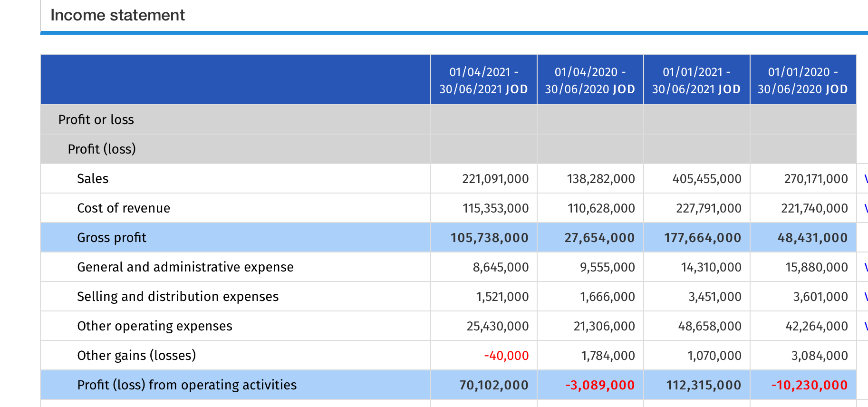The width and height of the screenshot is (868, 407).
Task: Click other operating expenses value 42,264,000
Action: click(x=817, y=326)
